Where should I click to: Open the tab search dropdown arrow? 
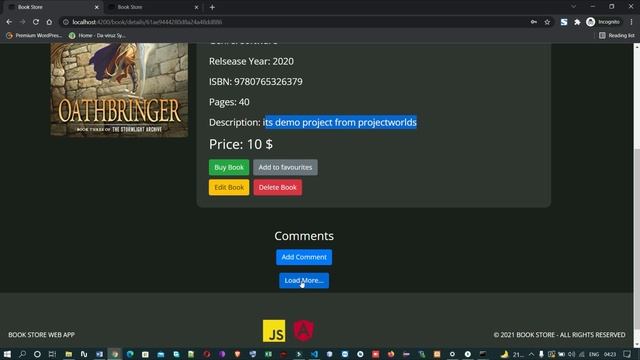[573, 7]
